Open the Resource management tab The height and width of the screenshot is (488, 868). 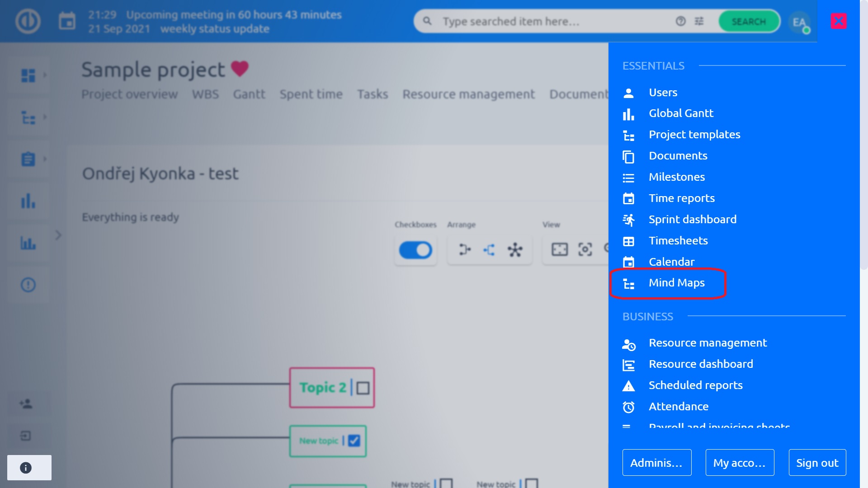[x=468, y=94]
